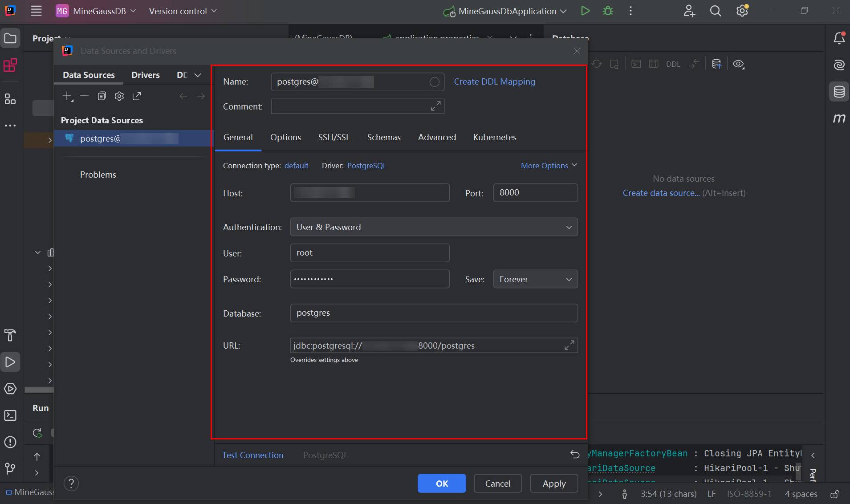Debug MineGaussDbApplication with bug icon
The width and height of the screenshot is (850, 504).
point(608,11)
